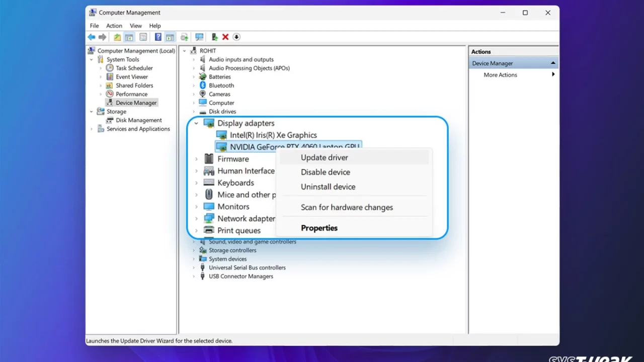This screenshot has width=644, height=362.
Task: Click the Up one level folder icon
Action: coord(117,37)
